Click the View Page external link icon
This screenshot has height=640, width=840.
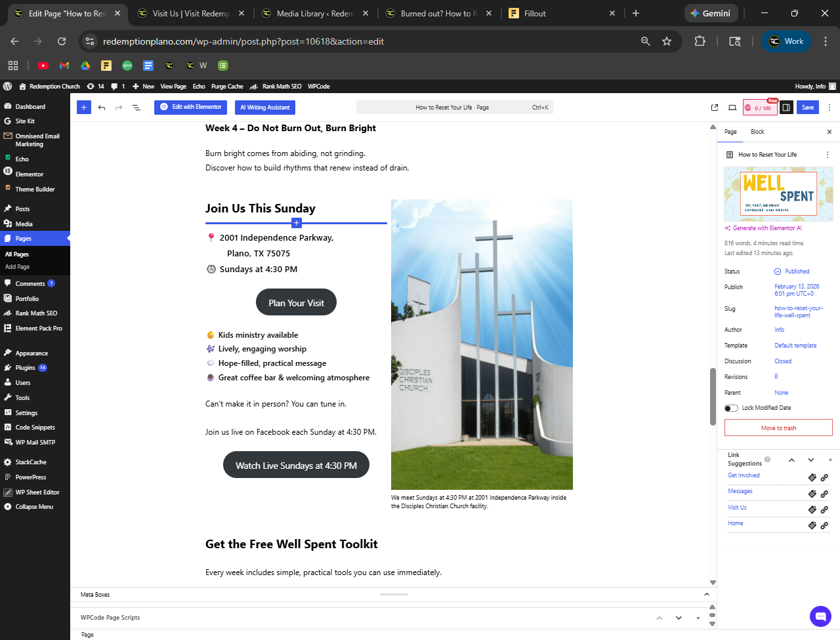click(x=715, y=108)
